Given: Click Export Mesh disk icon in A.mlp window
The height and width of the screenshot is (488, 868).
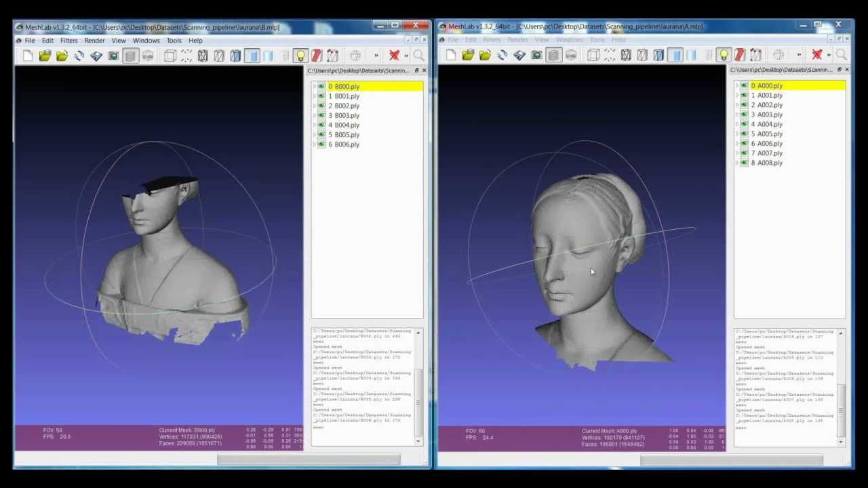Looking at the screenshot, I should (519, 55).
